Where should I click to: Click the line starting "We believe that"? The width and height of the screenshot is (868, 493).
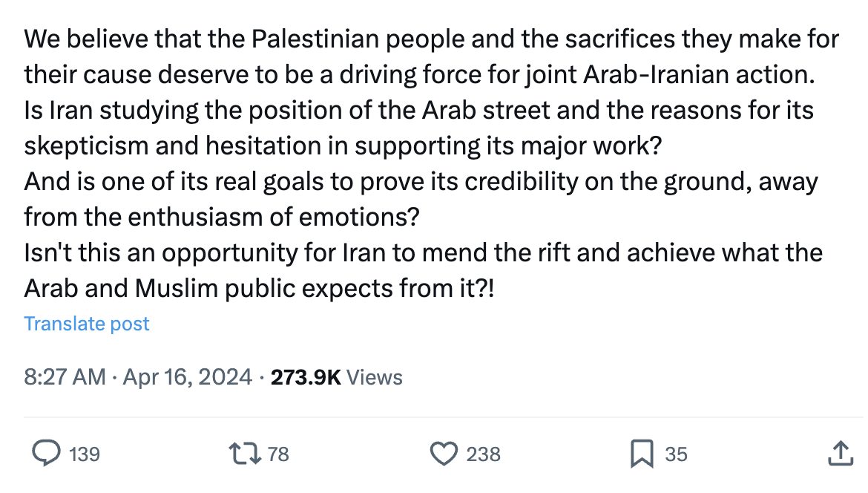click(x=431, y=39)
